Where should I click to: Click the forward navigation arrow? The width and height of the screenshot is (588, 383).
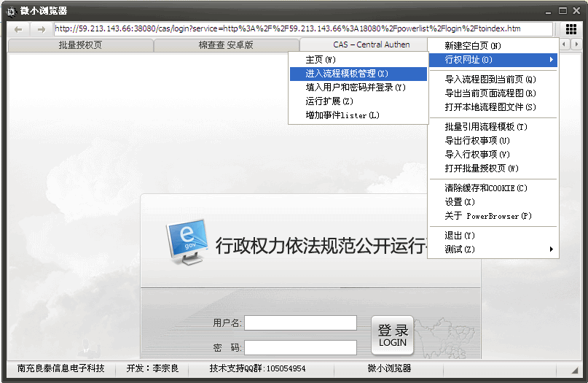coord(41,29)
